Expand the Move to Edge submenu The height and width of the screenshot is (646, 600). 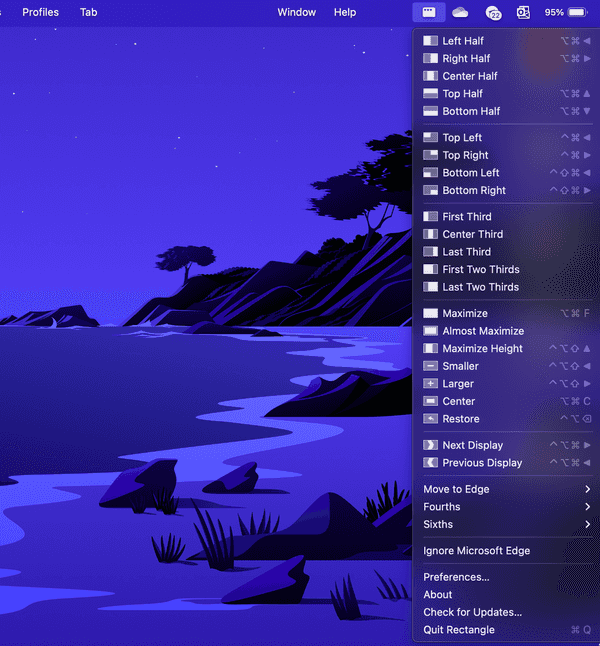pos(507,489)
